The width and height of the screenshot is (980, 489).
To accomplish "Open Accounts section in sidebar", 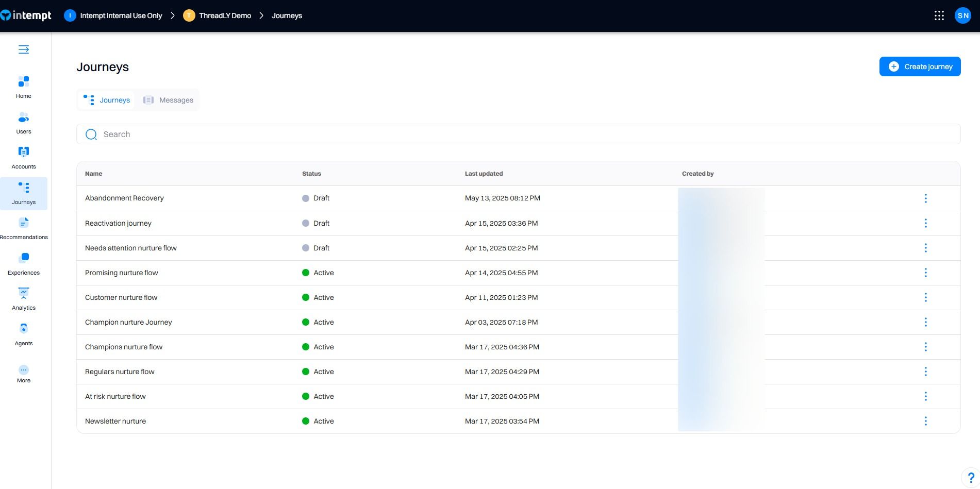I will 24,158.
